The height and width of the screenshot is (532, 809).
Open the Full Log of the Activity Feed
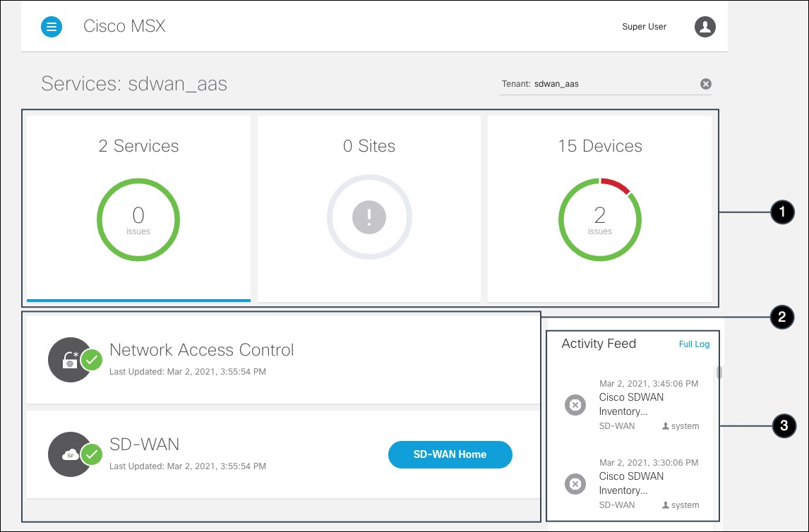click(694, 344)
